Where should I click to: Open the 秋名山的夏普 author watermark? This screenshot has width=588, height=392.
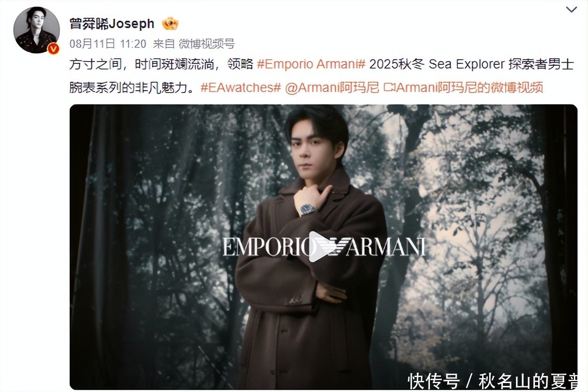click(x=529, y=380)
